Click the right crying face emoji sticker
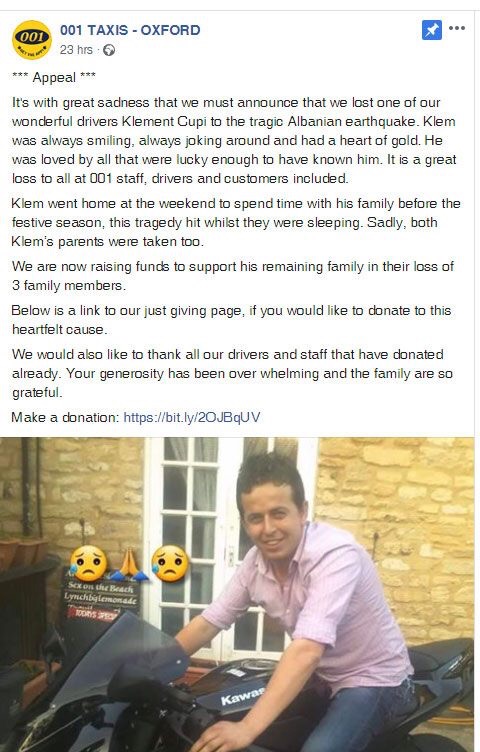This screenshot has height=752, width=480. [x=170, y=564]
